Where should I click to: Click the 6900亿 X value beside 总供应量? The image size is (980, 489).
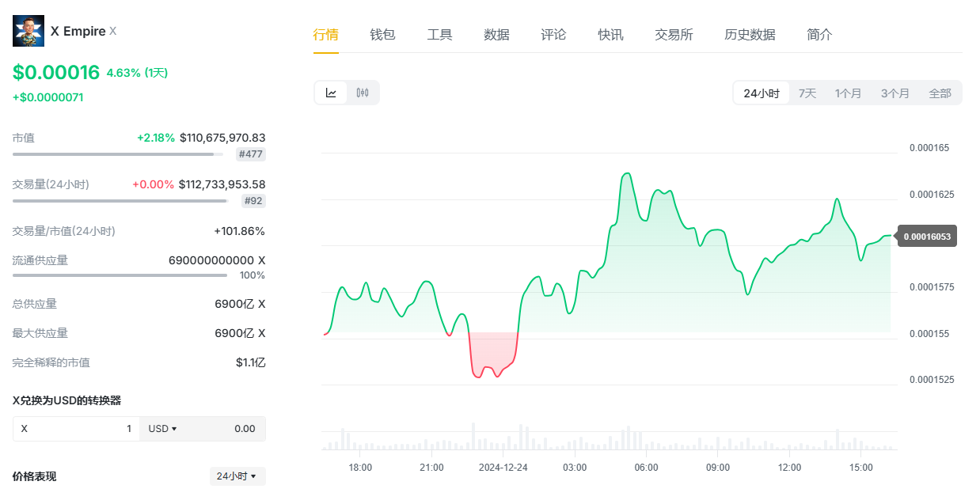click(x=240, y=304)
